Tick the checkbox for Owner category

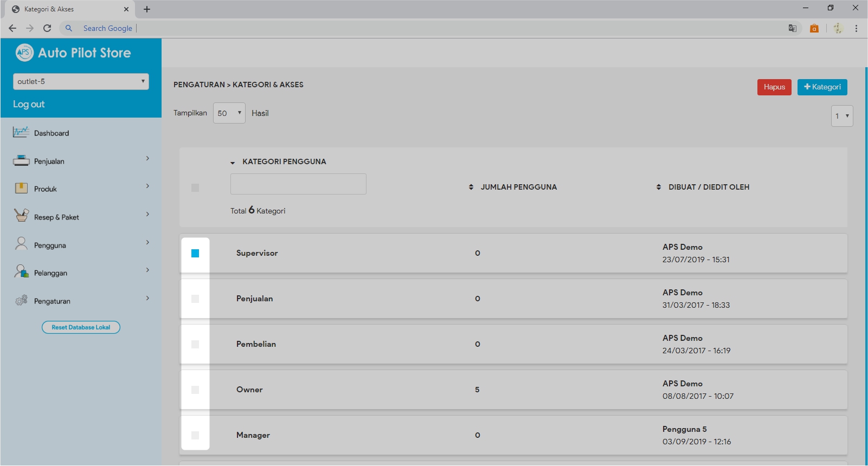(195, 390)
